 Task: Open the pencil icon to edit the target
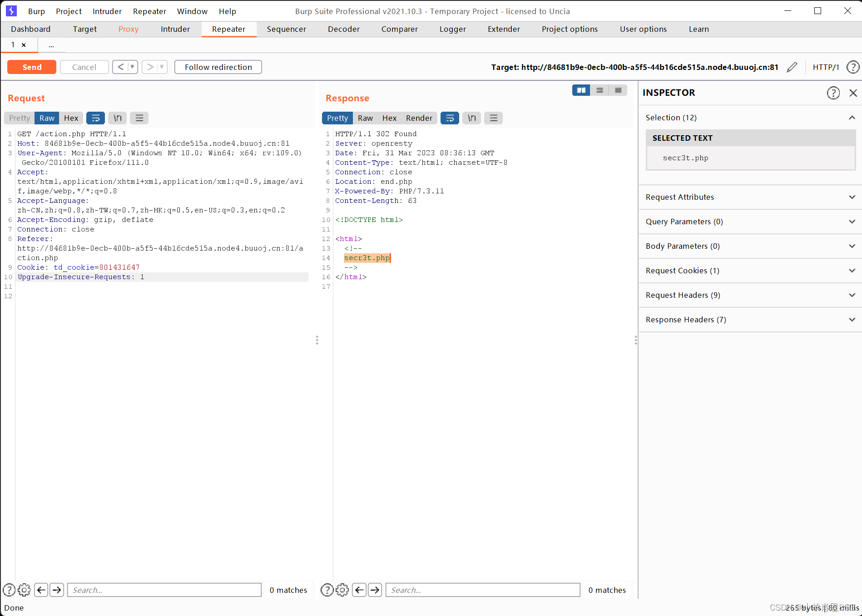(792, 67)
